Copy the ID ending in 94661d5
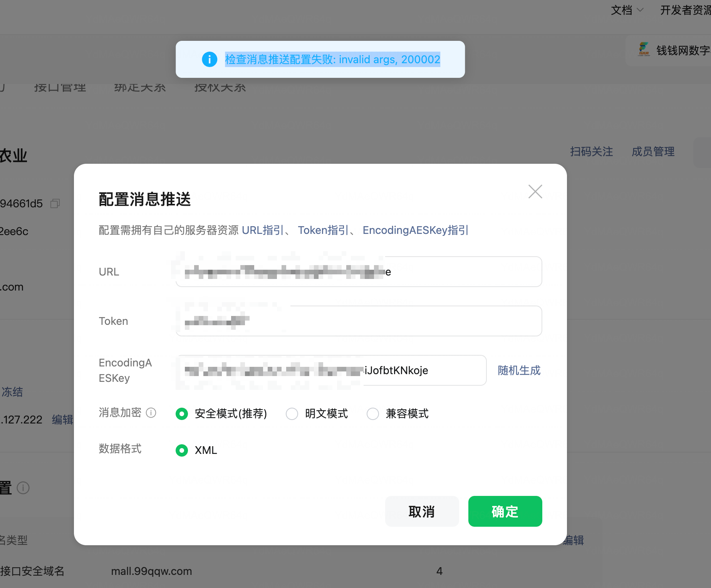The image size is (711, 588). (55, 203)
